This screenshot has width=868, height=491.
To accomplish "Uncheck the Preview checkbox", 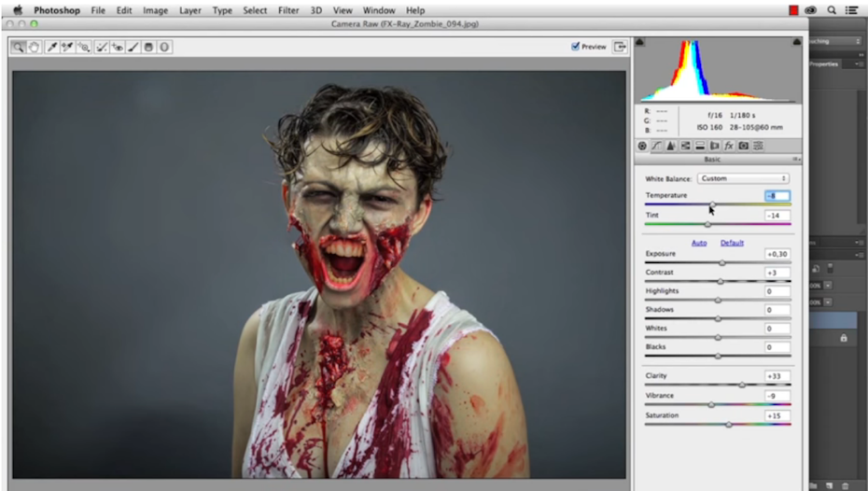I will click(576, 47).
